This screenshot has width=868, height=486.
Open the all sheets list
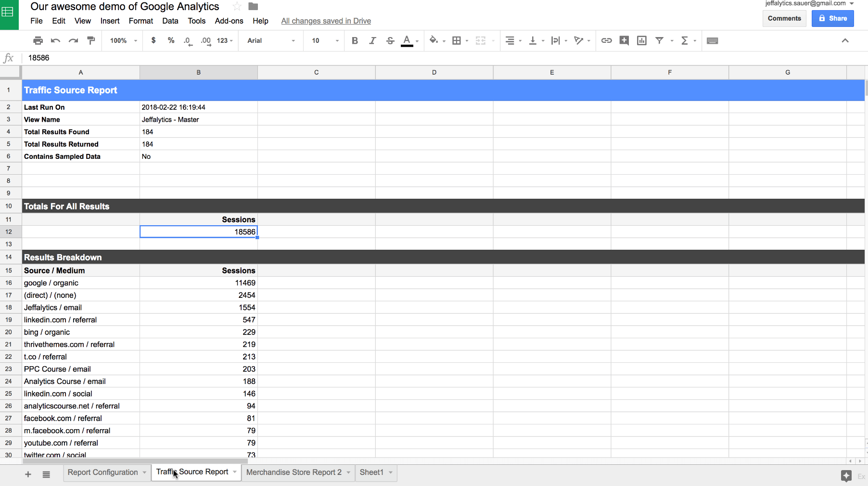pyautogui.click(x=46, y=474)
